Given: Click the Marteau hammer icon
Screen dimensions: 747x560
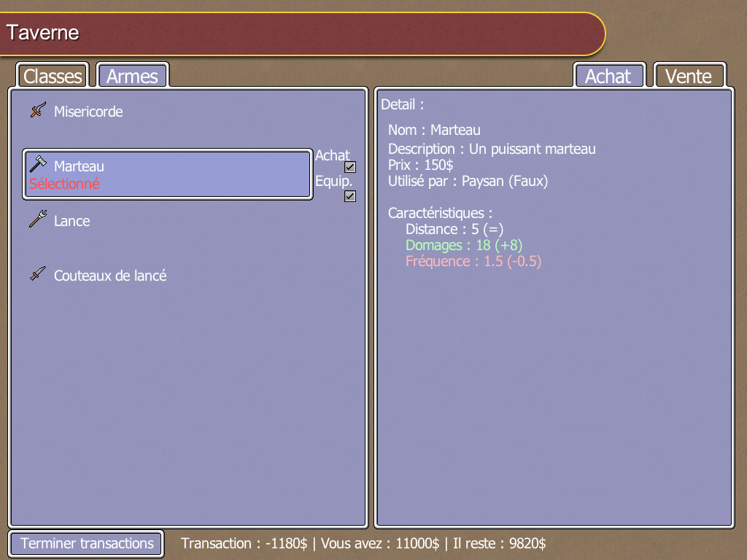Looking at the screenshot, I should tap(38, 165).
